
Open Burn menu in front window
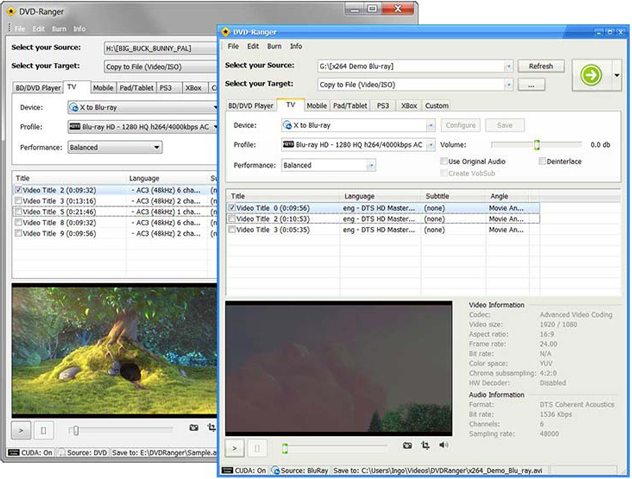point(274,46)
